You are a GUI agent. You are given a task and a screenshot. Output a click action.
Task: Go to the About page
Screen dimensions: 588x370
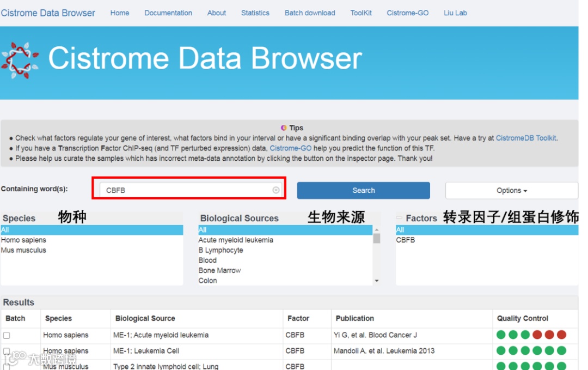pos(216,13)
